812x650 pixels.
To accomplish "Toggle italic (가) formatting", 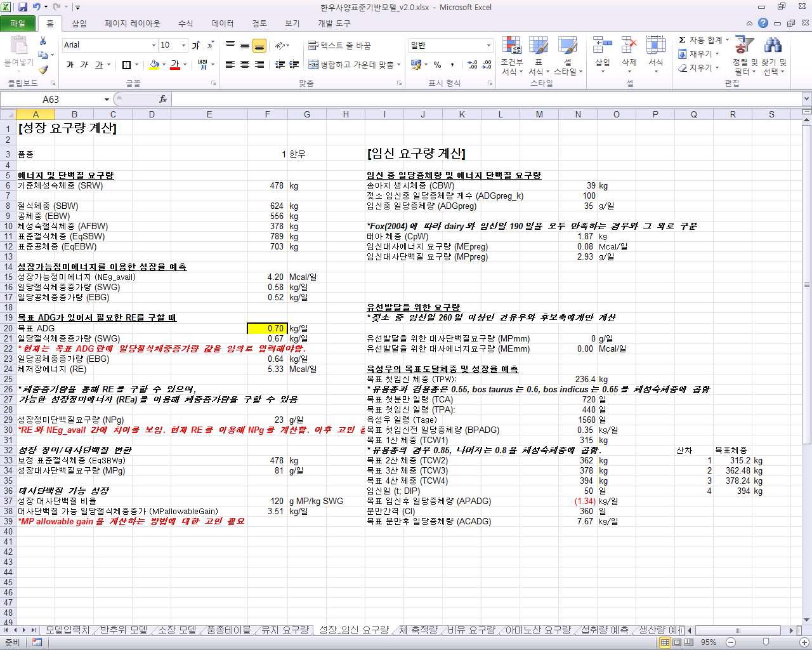I will 84,65.
